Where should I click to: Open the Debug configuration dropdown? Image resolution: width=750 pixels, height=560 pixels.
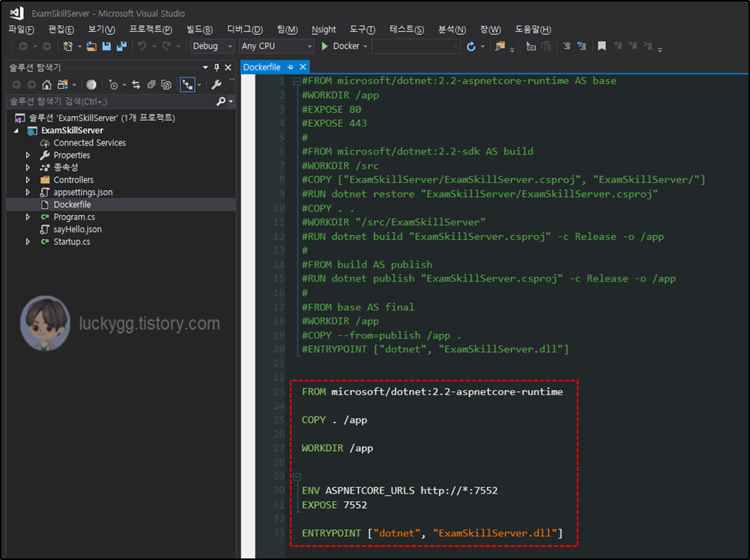(x=212, y=46)
